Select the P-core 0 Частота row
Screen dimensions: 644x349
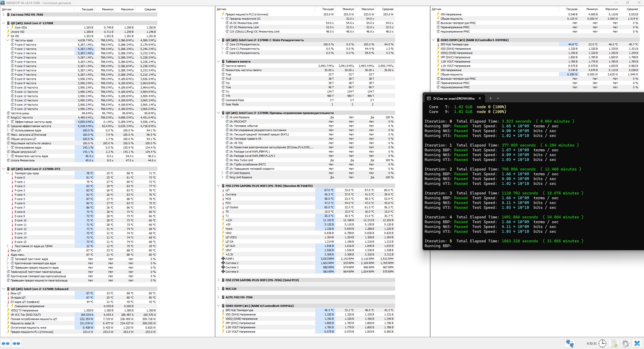[x=25, y=45]
